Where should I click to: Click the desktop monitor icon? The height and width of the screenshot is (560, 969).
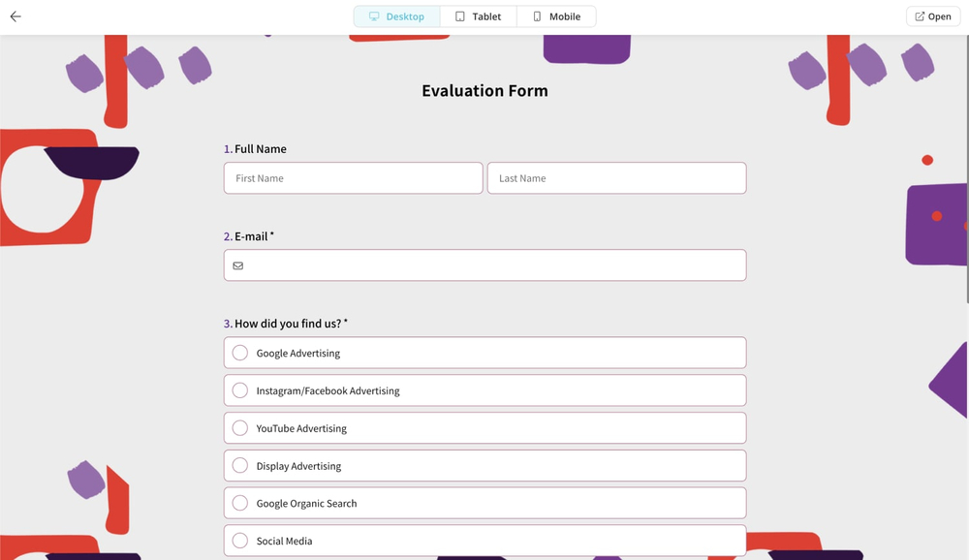tap(374, 16)
